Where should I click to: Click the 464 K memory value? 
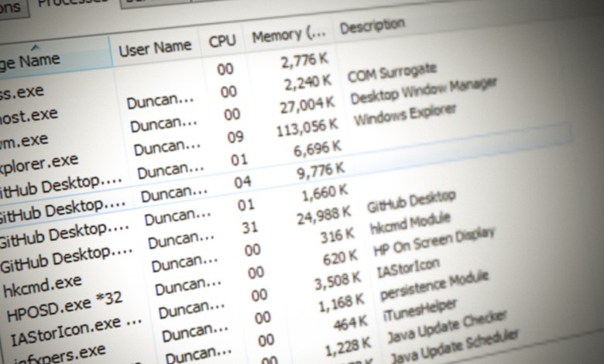350,324
